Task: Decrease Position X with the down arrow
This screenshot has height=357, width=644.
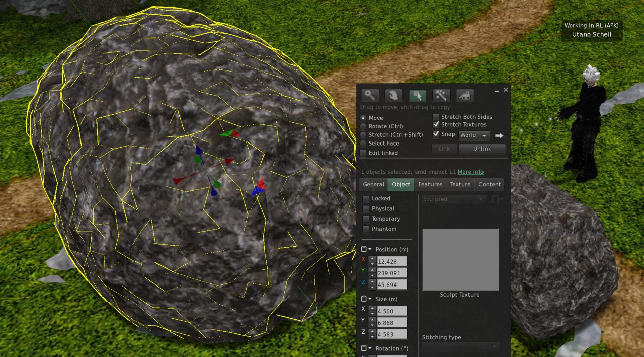Action: click(x=372, y=264)
